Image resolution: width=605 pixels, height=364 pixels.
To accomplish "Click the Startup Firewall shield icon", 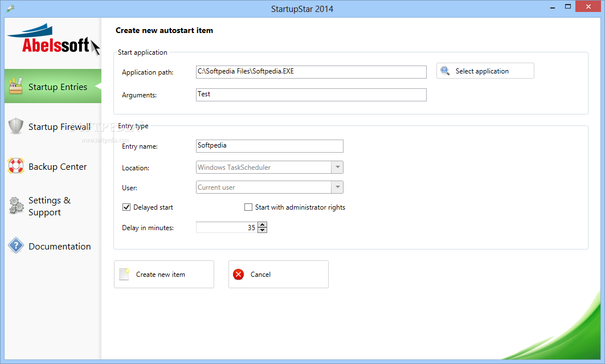I will [16, 126].
